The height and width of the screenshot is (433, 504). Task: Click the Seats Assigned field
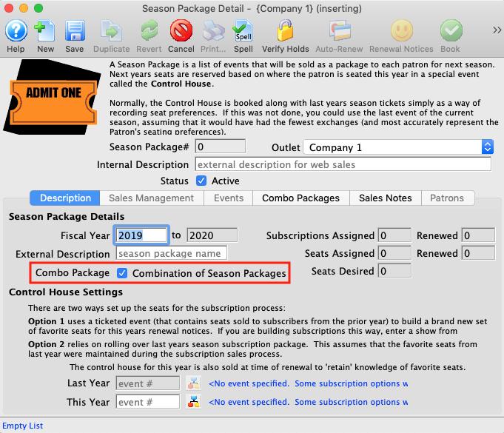click(x=394, y=253)
